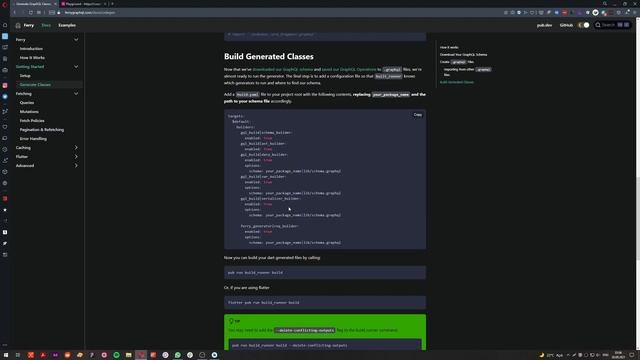Open Pagination & Refetching doc page

pos(42,129)
